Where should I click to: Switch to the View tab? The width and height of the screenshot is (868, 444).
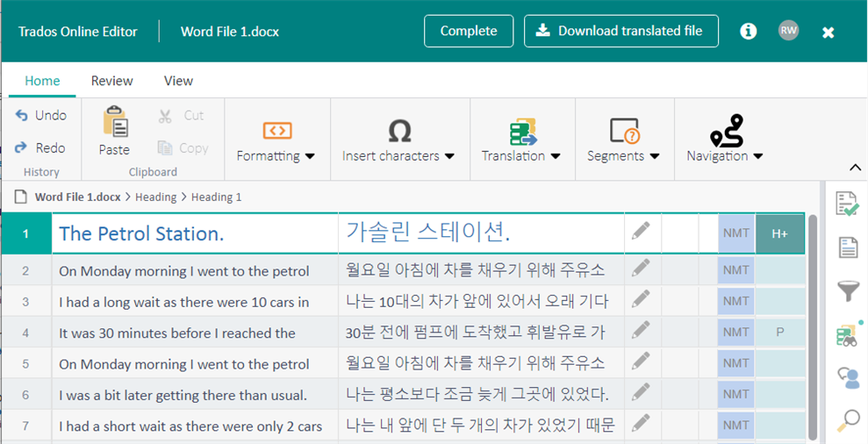(178, 81)
